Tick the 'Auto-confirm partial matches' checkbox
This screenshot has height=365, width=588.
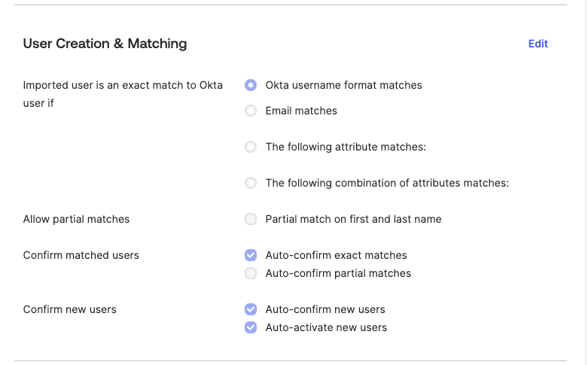[x=251, y=273]
